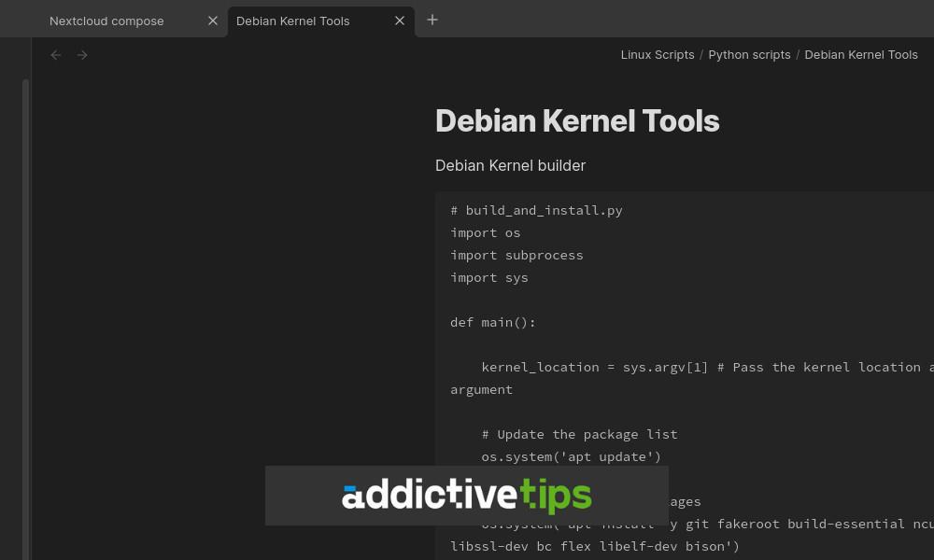Screen dimensions: 934x560
Task: Navigate forward using the right arrow icon
Action: [82, 55]
